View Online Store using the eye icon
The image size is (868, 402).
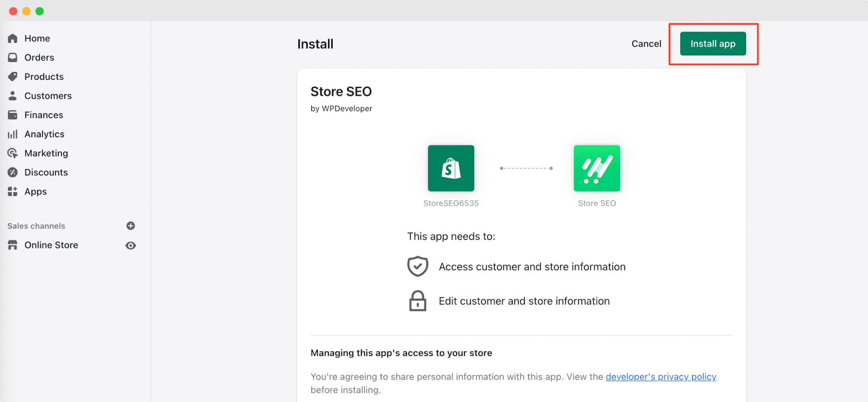(x=131, y=246)
